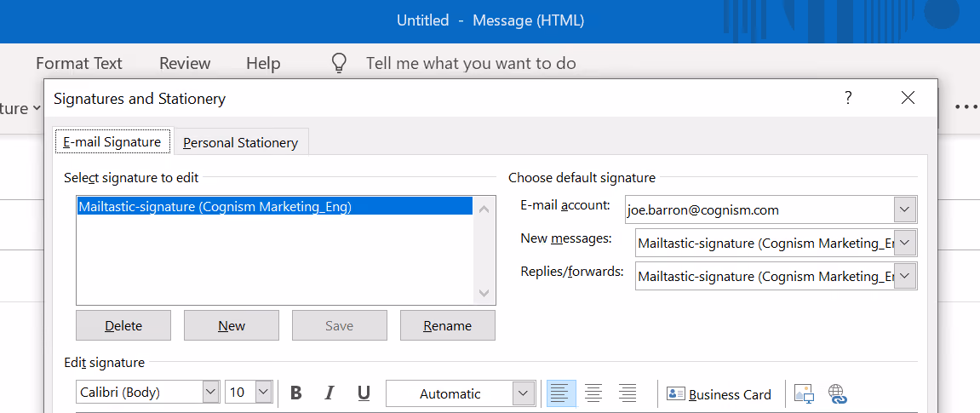This screenshot has width=980, height=413.
Task: Expand the E-mail account dropdown
Action: (904, 210)
